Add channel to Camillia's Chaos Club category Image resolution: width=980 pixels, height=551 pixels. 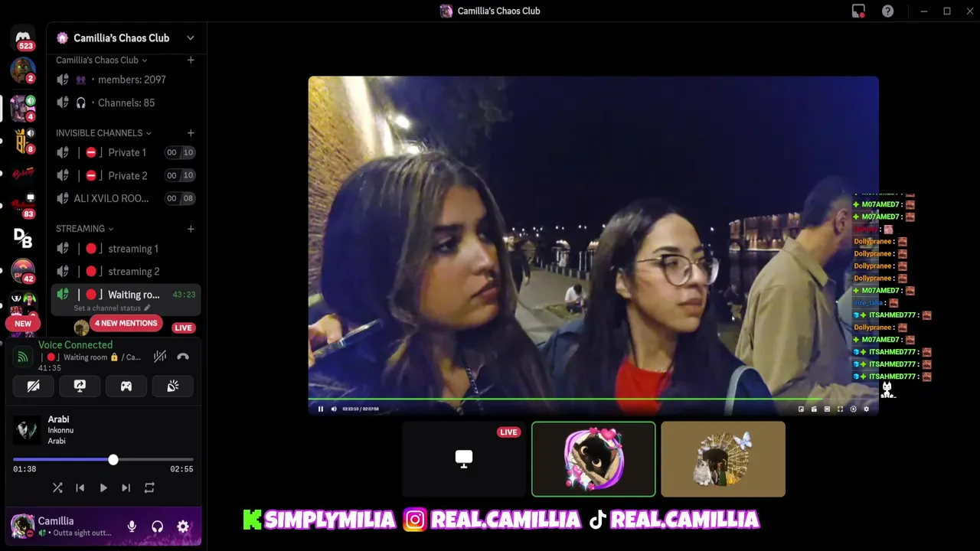coord(191,60)
